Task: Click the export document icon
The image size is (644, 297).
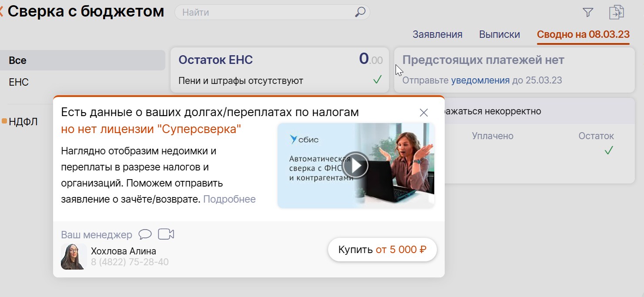Action: click(616, 12)
